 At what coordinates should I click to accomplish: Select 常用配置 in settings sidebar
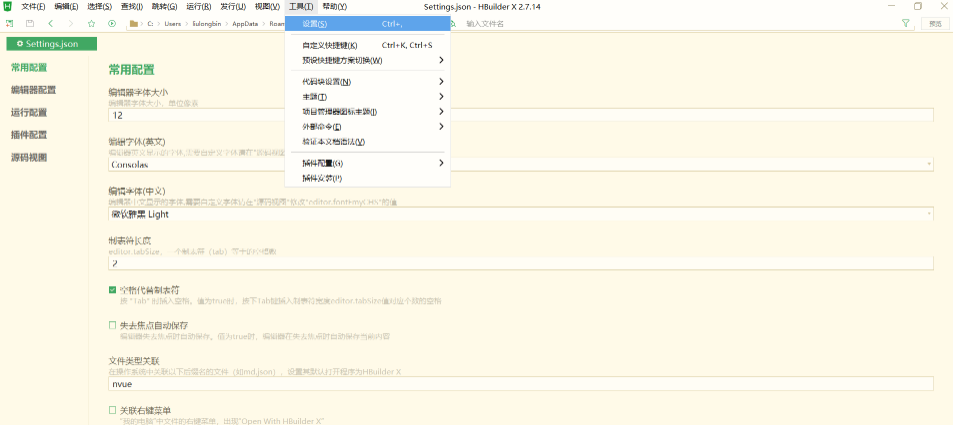tap(29, 67)
